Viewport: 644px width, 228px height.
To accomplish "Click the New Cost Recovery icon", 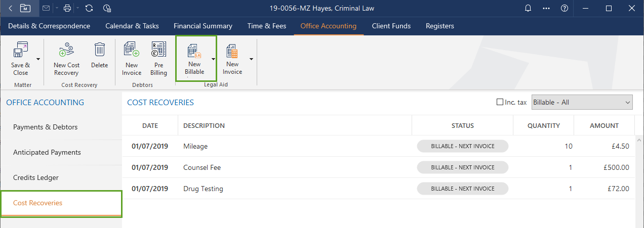I will pyautogui.click(x=66, y=51).
